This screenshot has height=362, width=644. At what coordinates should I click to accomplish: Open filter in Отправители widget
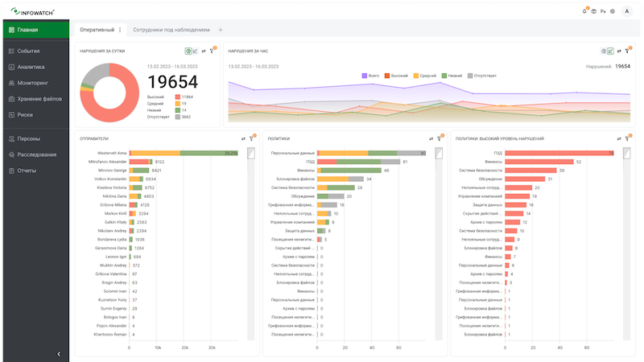(x=252, y=138)
